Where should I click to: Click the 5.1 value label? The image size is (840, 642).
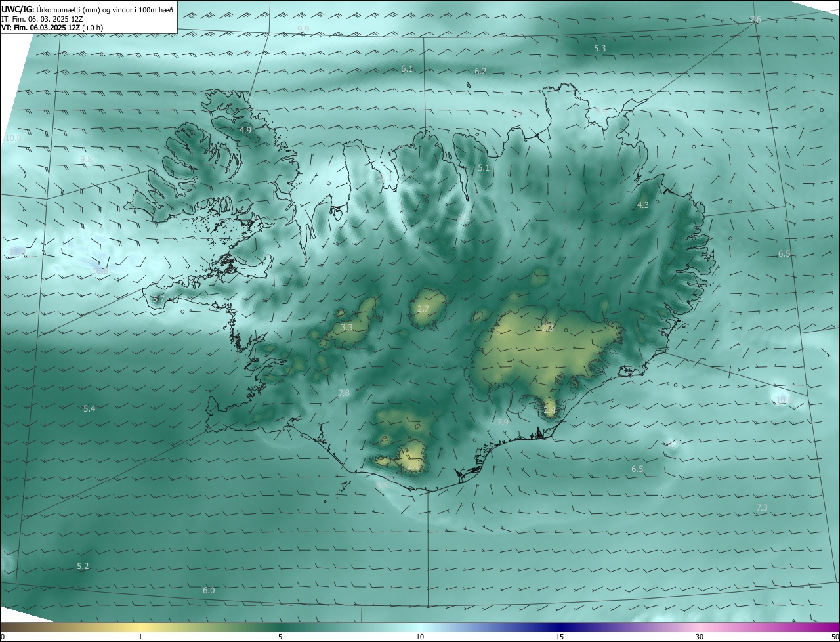[x=484, y=168]
